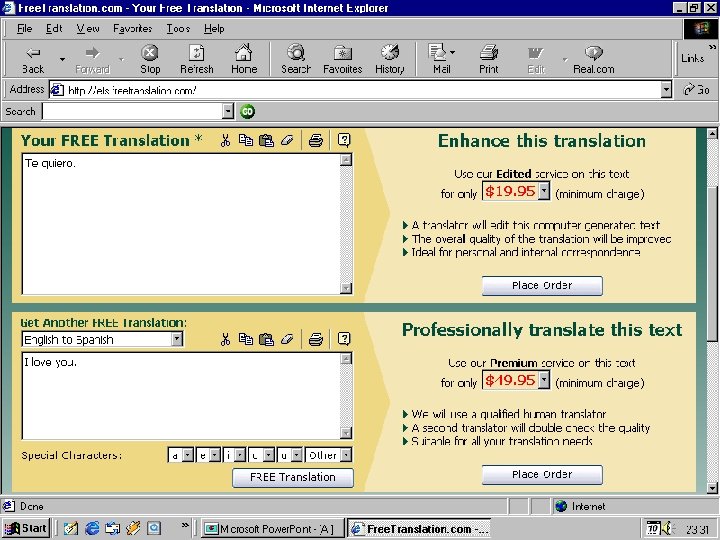
Task: Click the FREE Translation button
Action: [x=293, y=478]
